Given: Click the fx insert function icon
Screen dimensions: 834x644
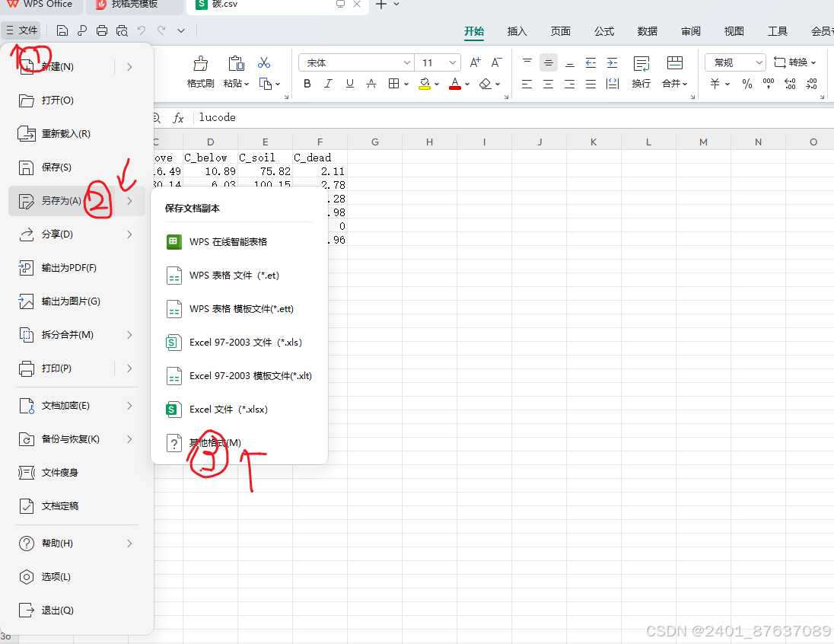Looking at the screenshot, I should [178, 118].
